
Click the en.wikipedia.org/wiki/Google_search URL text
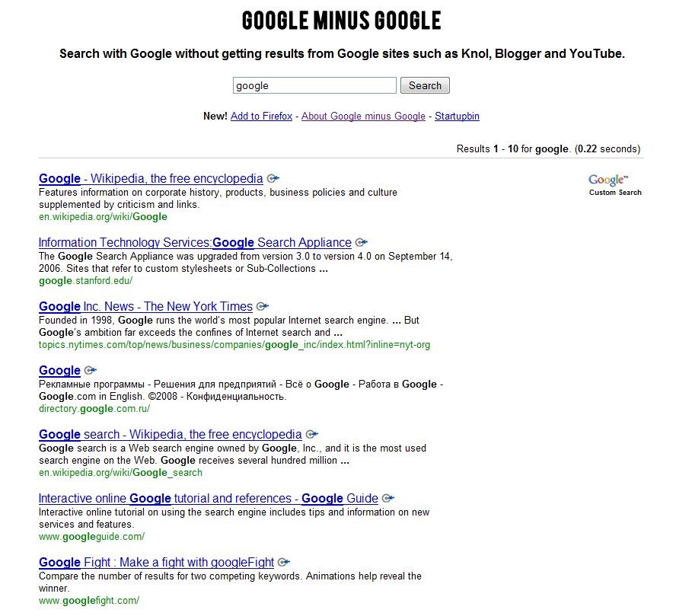[120, 473]
